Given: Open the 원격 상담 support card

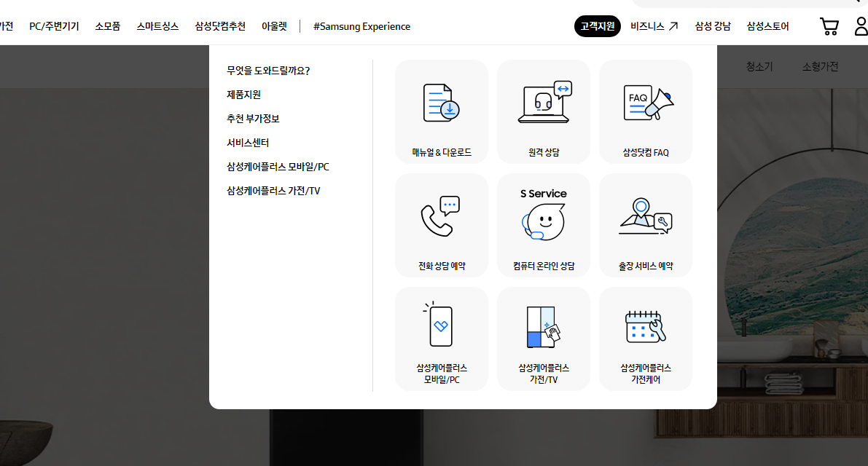Looking at the screenshot, I should coord(543,111).
